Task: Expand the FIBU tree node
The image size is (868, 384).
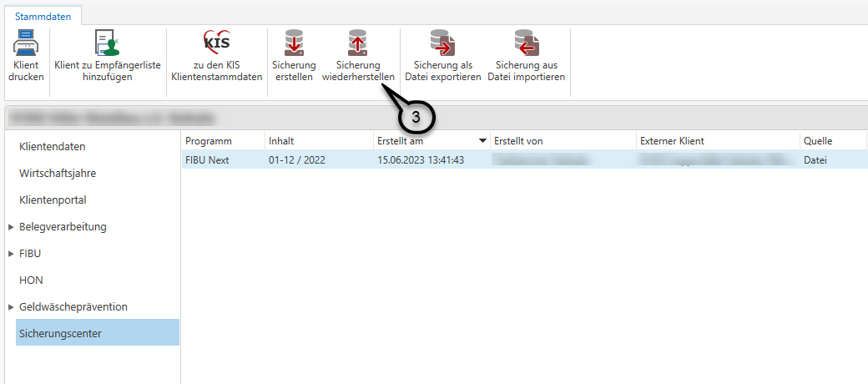Action: (11, 254)
